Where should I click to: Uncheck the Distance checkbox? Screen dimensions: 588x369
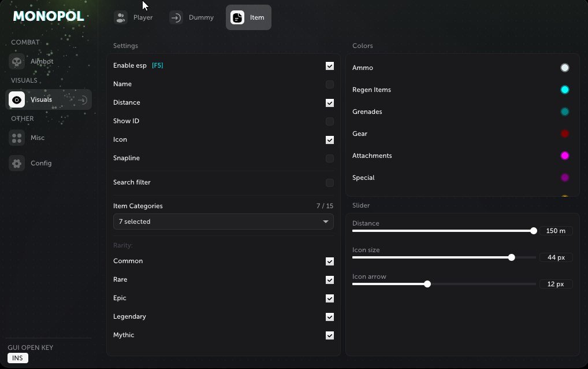(x=330, y=103)
